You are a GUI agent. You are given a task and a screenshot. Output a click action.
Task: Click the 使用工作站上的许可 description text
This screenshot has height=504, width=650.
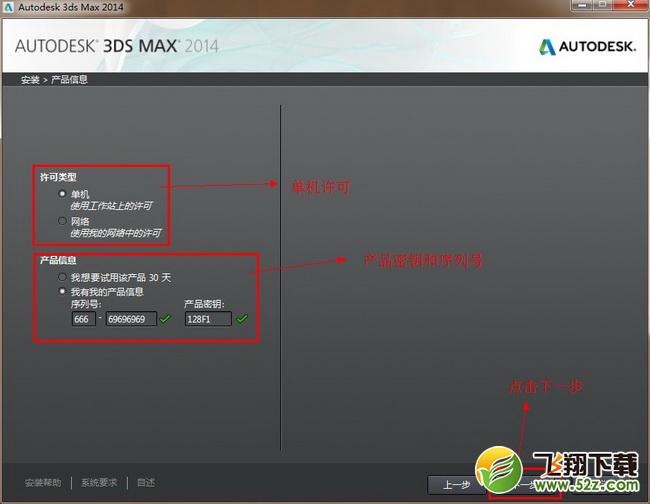point(111,206)
